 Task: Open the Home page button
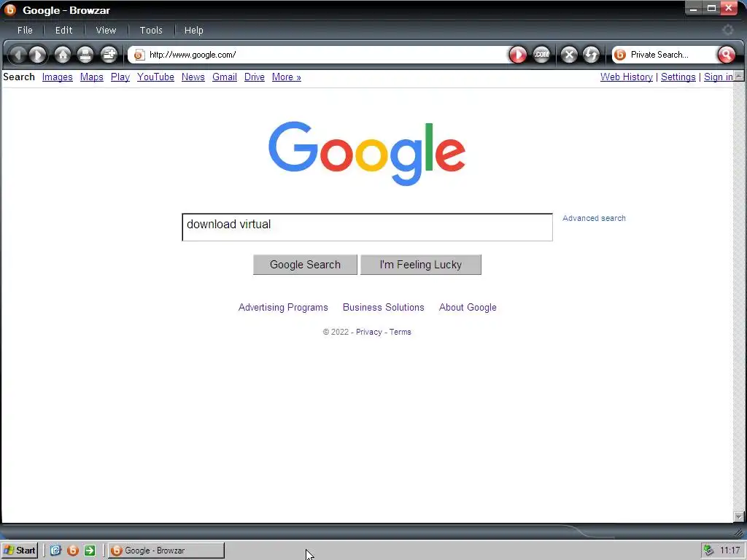point(63,55)
